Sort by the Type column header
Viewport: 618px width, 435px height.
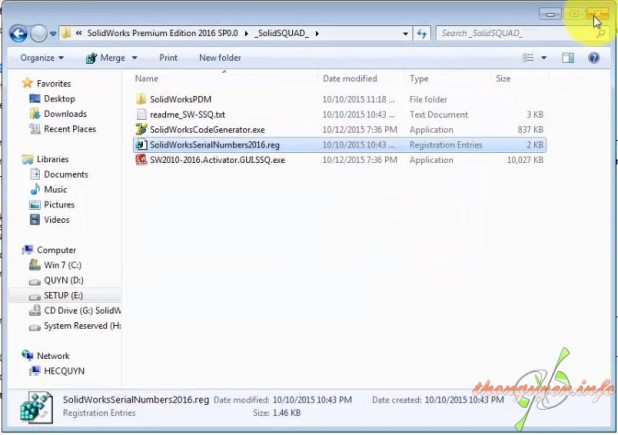point(419,79)
